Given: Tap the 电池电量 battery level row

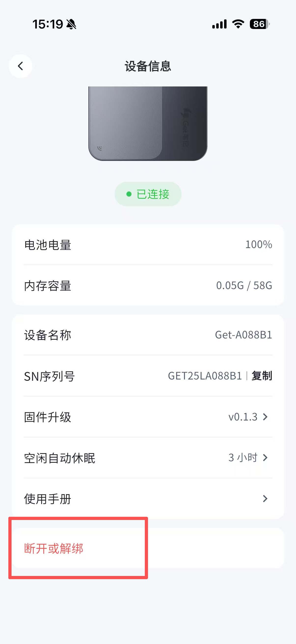Looking at the screenshot, I should [148, 244].
